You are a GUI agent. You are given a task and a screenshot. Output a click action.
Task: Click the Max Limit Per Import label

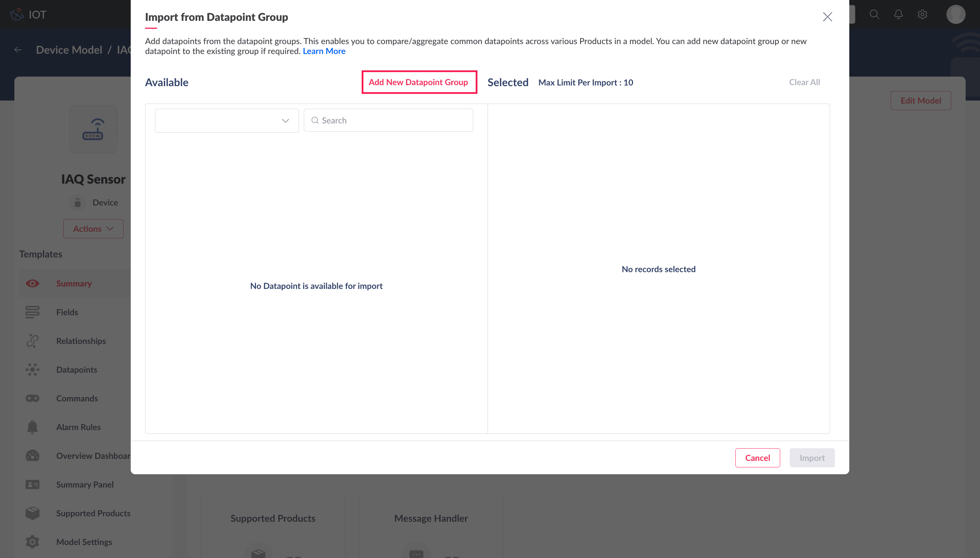click(585, 82)
